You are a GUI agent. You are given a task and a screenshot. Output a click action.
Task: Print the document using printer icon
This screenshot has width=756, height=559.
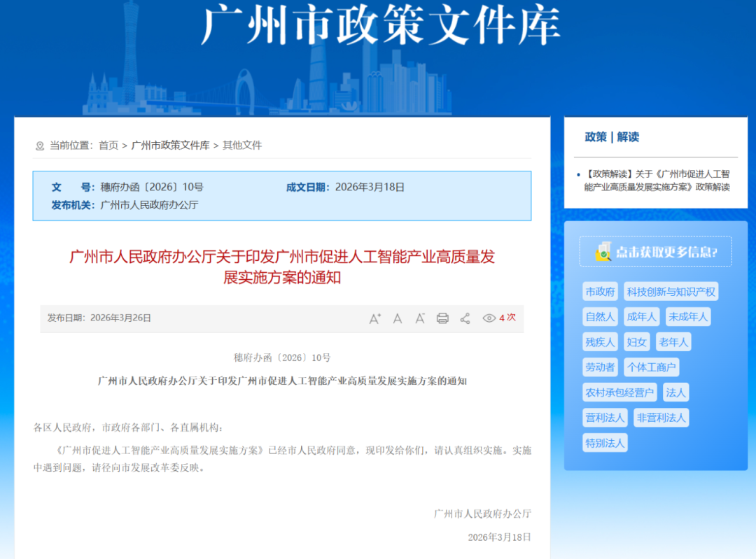tap(442, 318)
